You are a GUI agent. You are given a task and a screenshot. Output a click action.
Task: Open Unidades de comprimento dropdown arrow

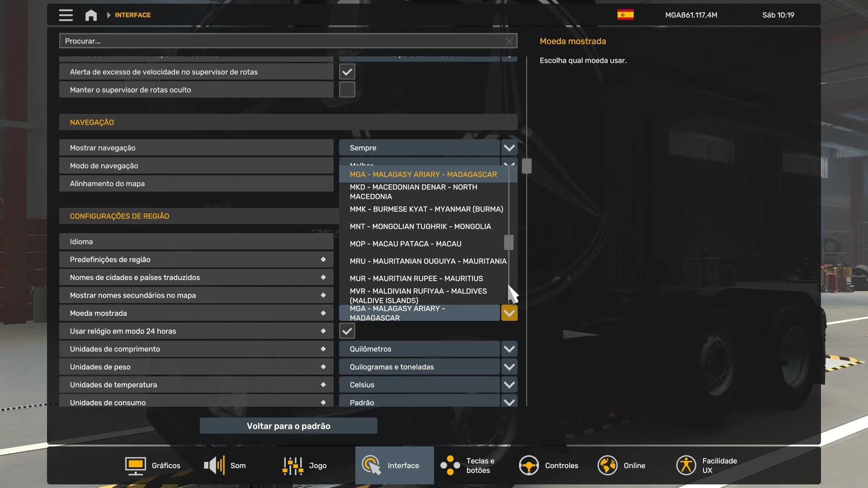coord(509,349)
